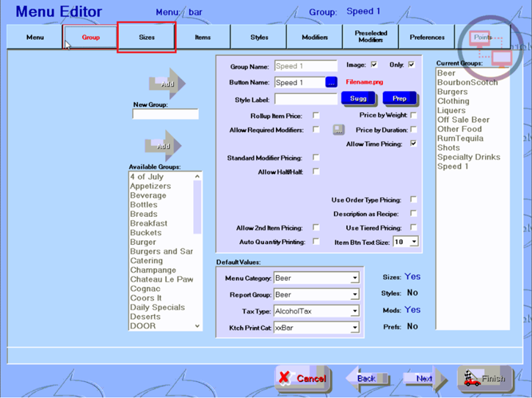Screen dimensions: 532x398
Task: Click the Sizes Yes link
Action: tap(412, 276)
